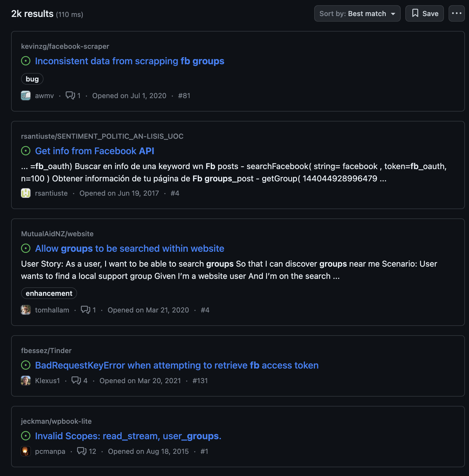Viewport: 469px width, 476px height.
Task: Open issue 'Inconsistent data from scrapping fb groups'
Action: tap(129, 61)
